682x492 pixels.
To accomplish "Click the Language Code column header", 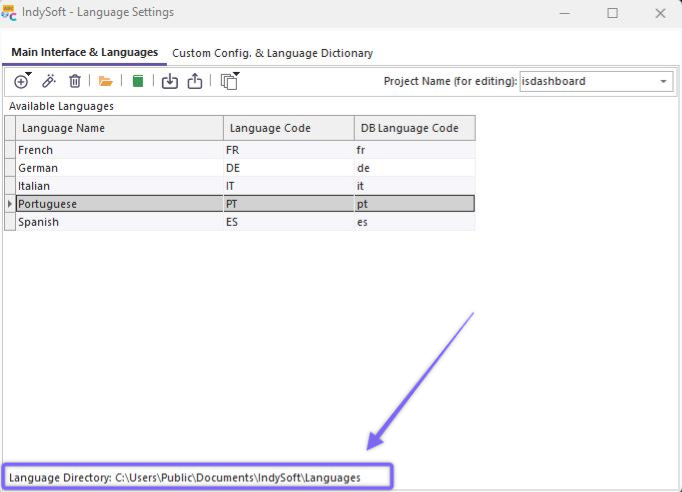I will [288, 128].
